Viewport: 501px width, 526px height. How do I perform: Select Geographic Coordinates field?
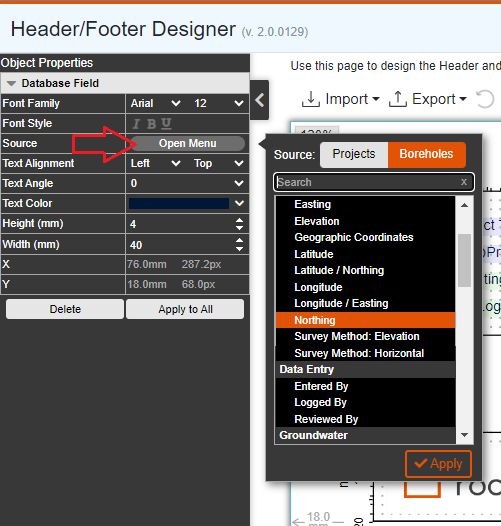click(365, 237)
